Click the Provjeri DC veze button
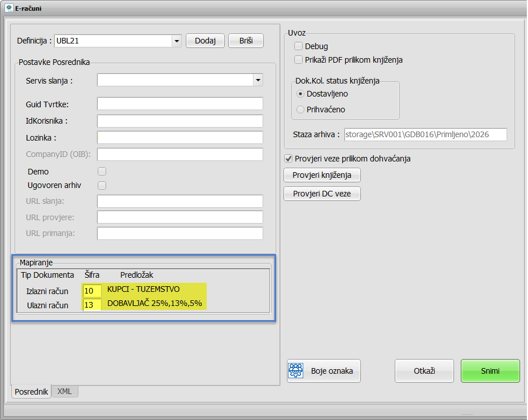Screen dimensions: 528x420 322,194
